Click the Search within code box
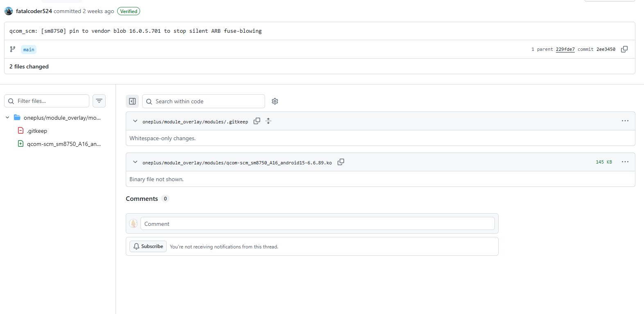Image resolution: width=644 pixels, height=314 pixels. pos(204,101)
